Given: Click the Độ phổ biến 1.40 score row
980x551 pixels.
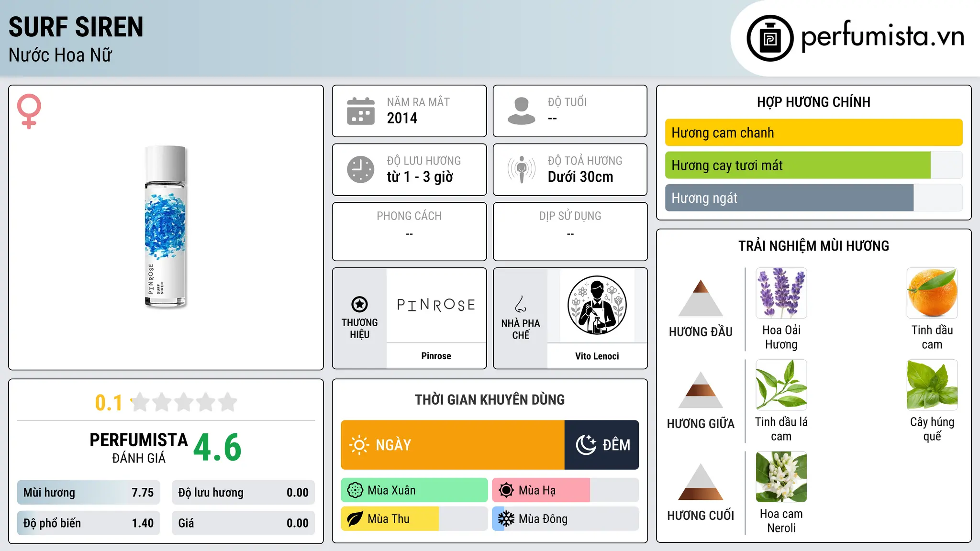Looking at the screenshot, I should [89, 523].
